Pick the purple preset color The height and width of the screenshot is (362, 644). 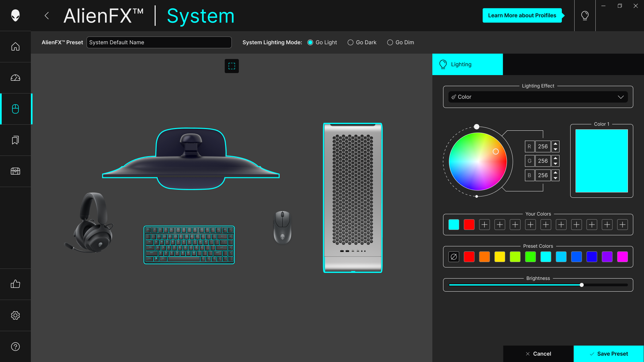click(x=607, y=257)
